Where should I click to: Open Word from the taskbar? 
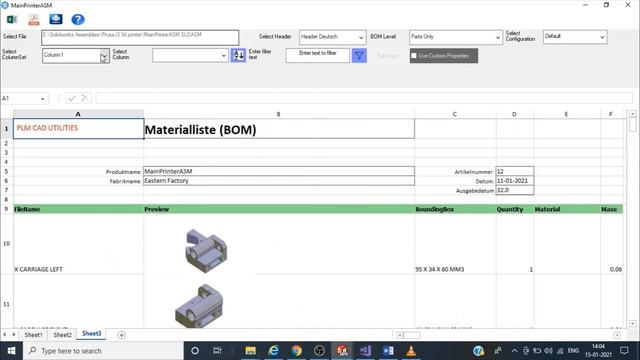pos(388,351)
